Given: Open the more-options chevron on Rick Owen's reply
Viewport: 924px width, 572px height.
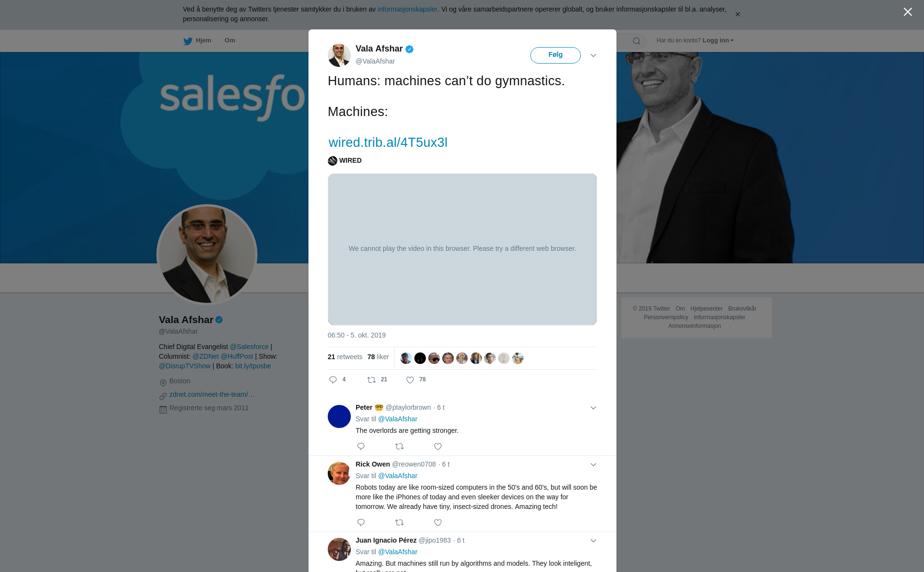Looking at the screenshot, I should coord(593,465).
